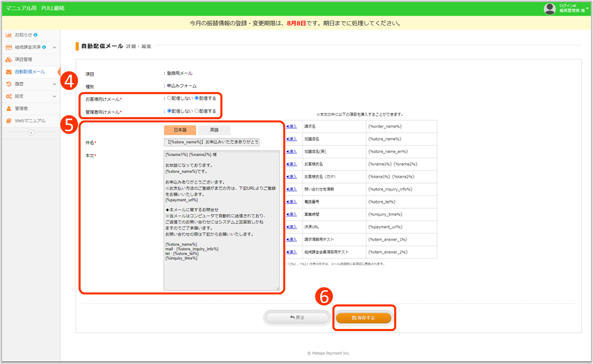Screen dimensions: 593x364
Task: Switch to the 英語 tab
Action: pos(214,130)
